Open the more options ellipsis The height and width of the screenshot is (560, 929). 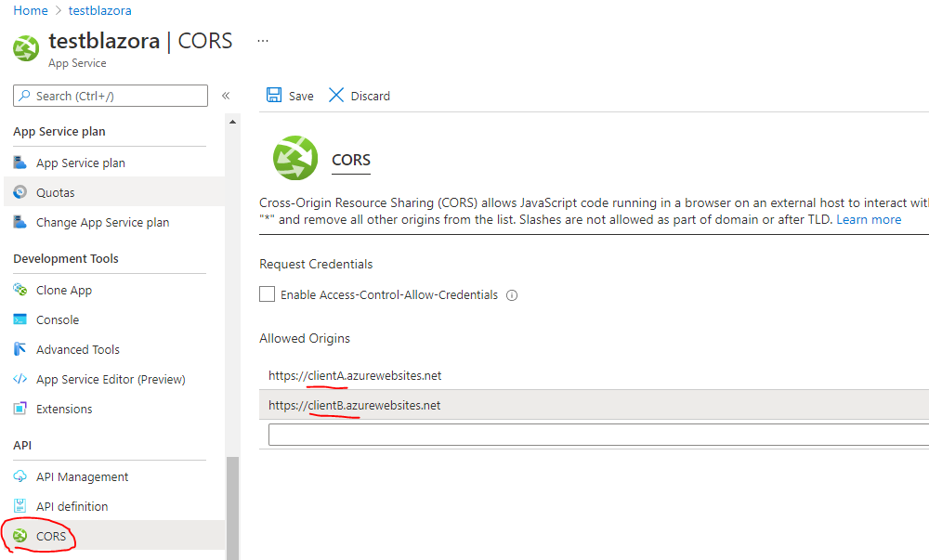(x=263, y=41)
